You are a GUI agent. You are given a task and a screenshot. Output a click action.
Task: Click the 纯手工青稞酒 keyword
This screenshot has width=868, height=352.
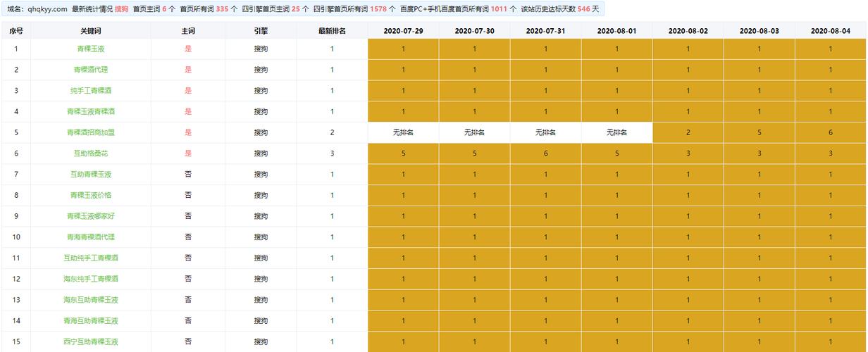(x=91, y=91)
